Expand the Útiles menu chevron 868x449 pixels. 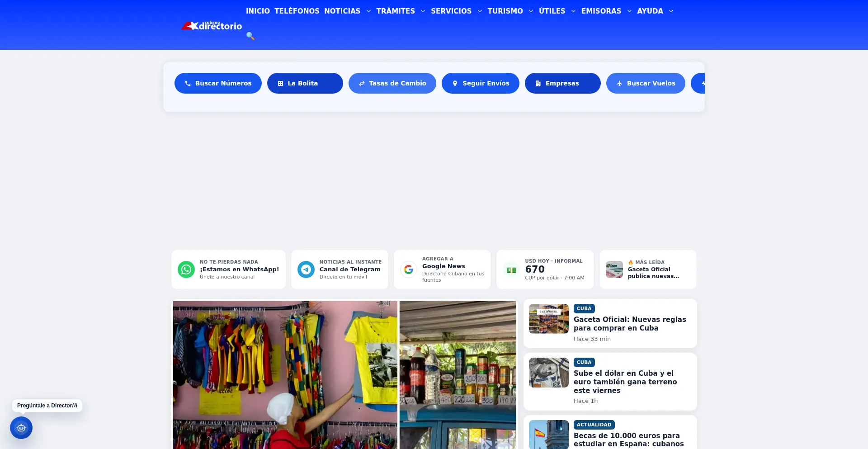tap(573, 11)
